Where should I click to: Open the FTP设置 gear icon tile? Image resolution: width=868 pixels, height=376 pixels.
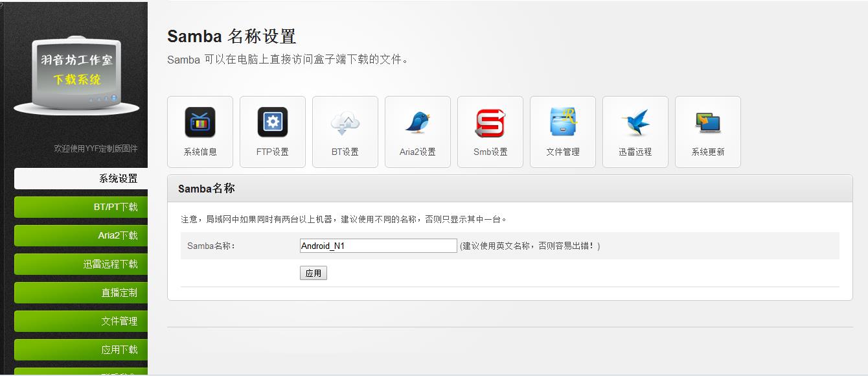(x=273, y=132)
